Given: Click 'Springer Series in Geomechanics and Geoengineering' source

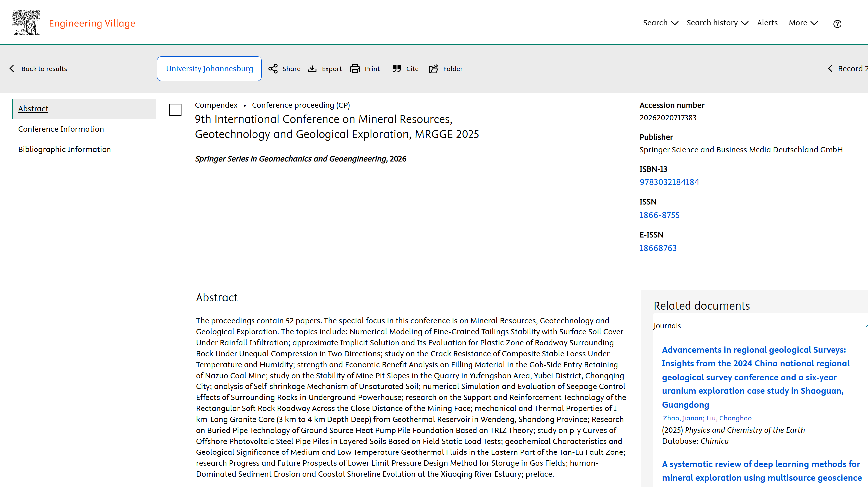Looking at the screenshot, I should click(291, 159).
